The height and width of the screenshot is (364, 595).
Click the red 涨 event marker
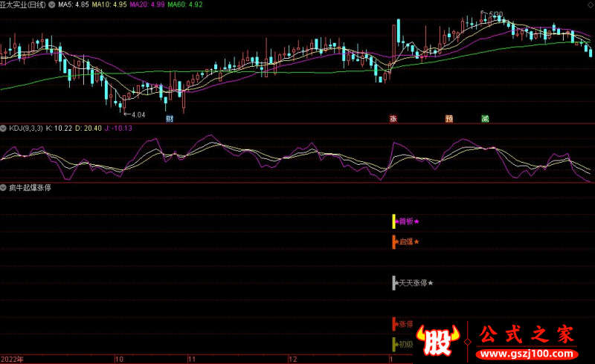(x=392, y=119)
